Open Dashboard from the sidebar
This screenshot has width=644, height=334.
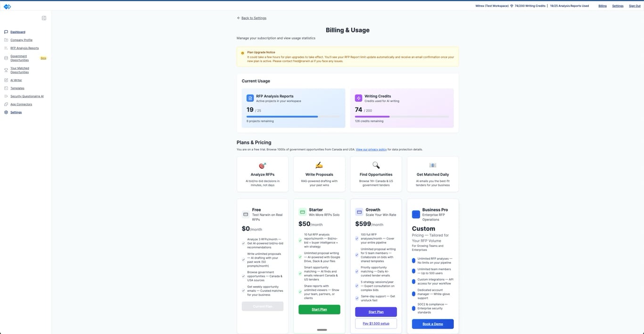[x=18, y=32]
